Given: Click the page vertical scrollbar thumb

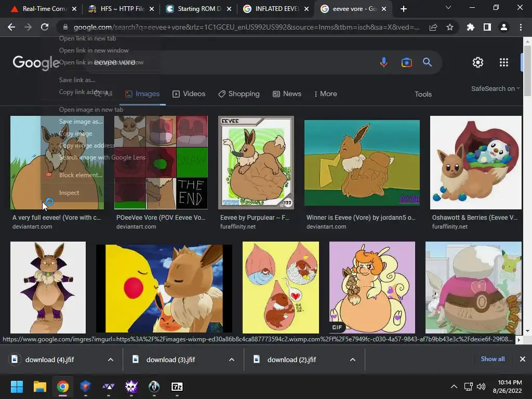Looking at the screenshot, I should 527,71.
